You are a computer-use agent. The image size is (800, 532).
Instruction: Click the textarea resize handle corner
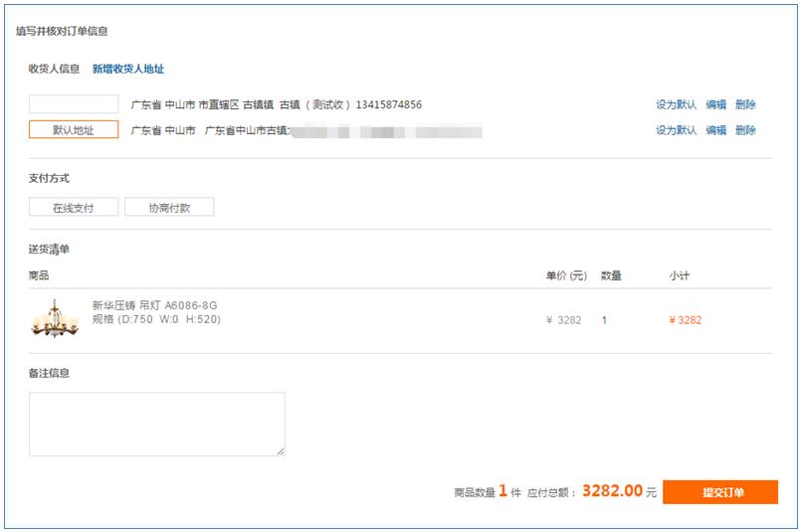[281, 451]
